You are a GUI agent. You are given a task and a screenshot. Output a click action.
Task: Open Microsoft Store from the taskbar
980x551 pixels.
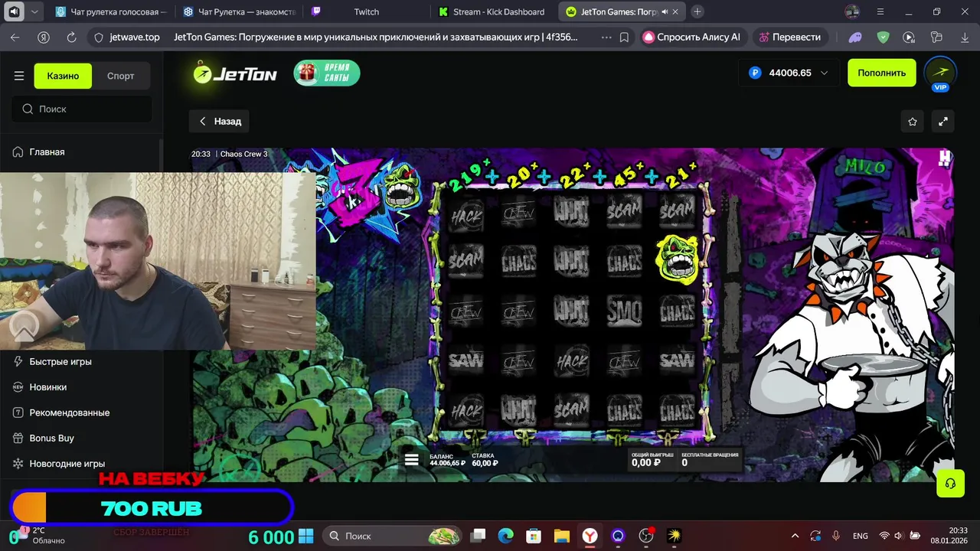coord(534,536)
